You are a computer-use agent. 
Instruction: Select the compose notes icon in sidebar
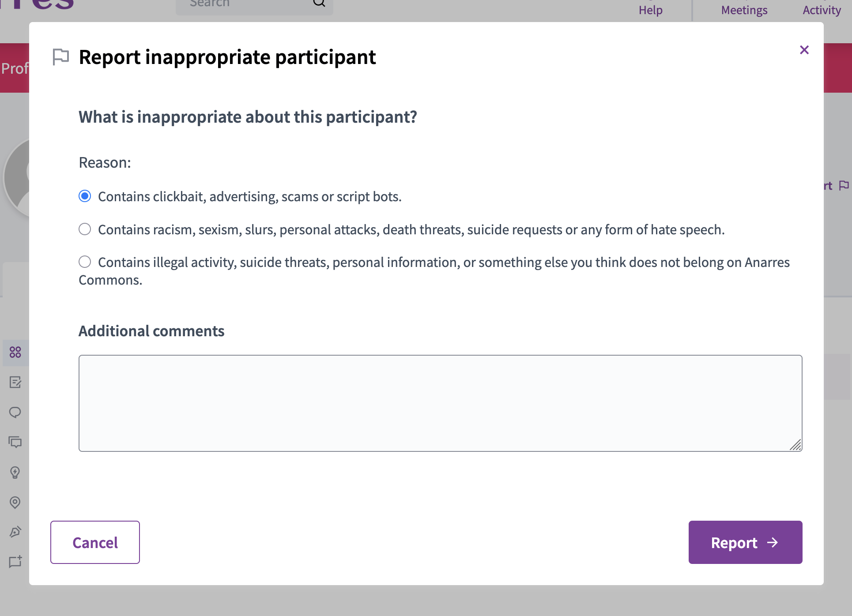tap(15, 383)
